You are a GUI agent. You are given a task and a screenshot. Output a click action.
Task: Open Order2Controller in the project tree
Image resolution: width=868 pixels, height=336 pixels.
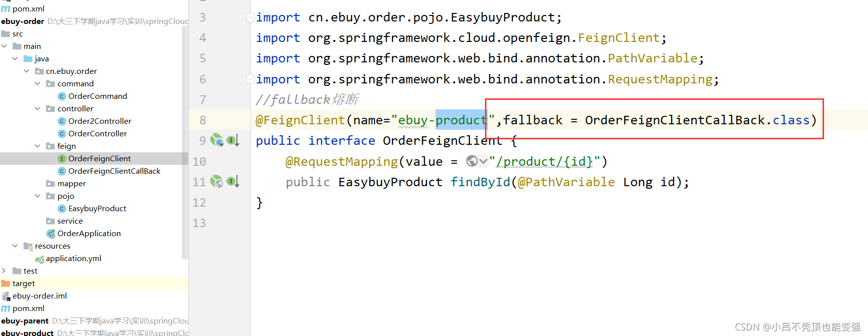coord(99,121)
